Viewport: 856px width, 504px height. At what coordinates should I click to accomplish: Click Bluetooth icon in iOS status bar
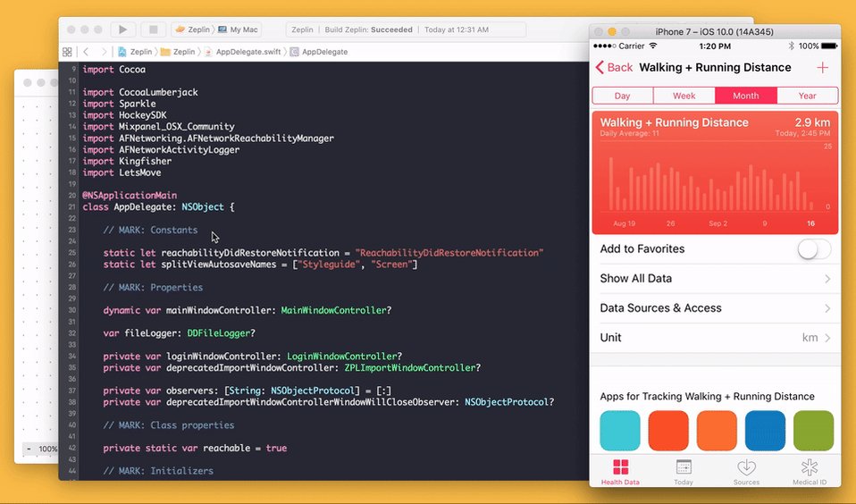click(x=791, y=46)
